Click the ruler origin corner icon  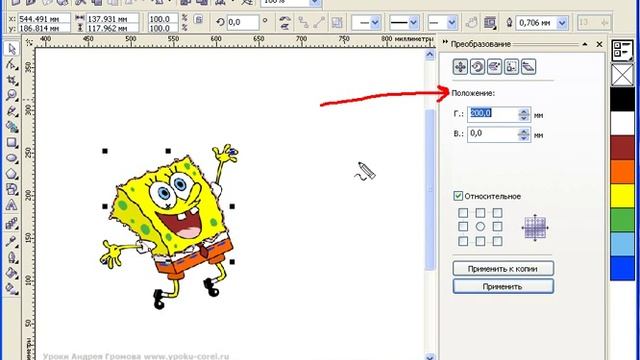(29, 42)
